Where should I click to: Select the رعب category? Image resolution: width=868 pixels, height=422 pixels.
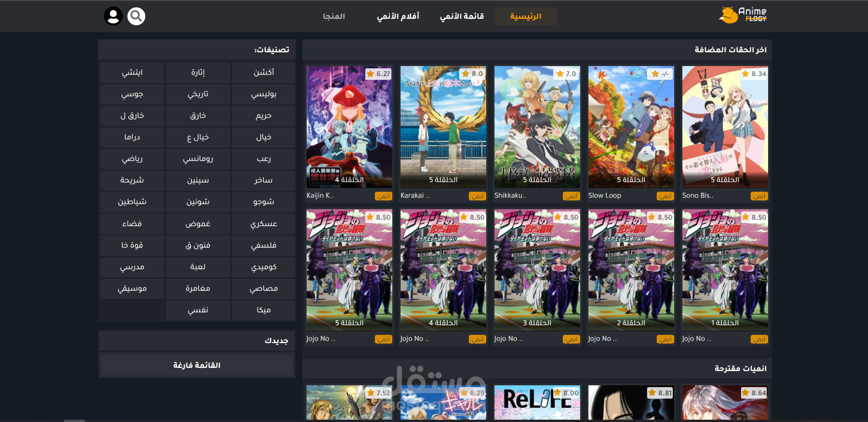coord(264,159)
